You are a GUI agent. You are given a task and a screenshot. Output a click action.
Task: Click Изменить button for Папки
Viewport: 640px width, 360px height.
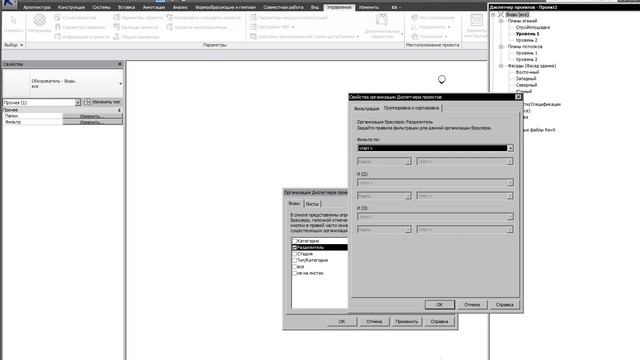[x=93, y=116]
